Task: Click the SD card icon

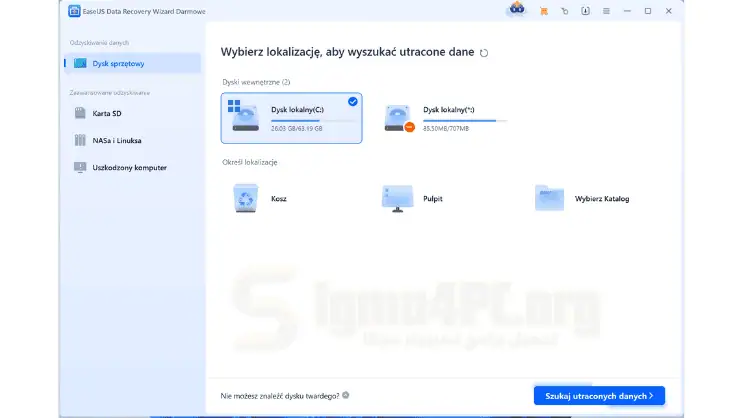Action: coord(80,113)
